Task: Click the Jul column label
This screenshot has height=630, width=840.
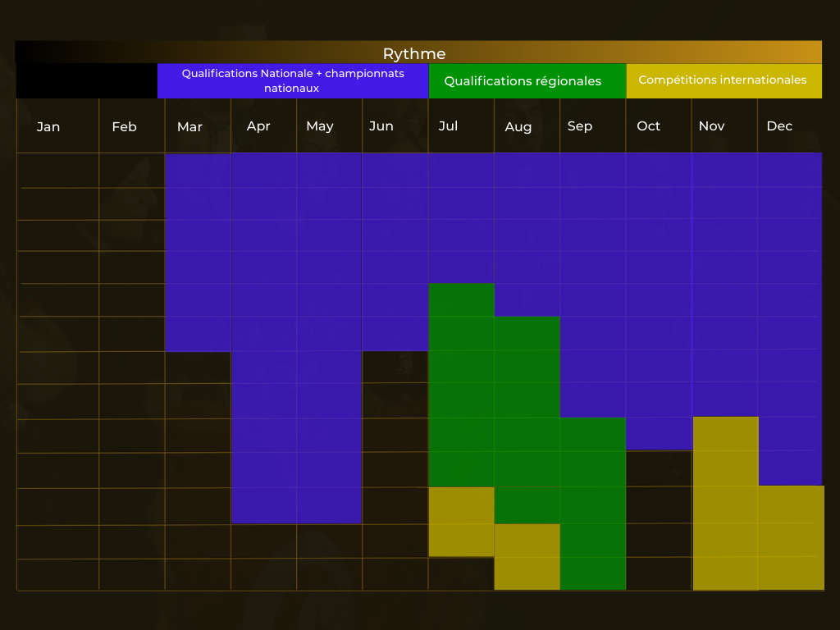Action: 449,126
